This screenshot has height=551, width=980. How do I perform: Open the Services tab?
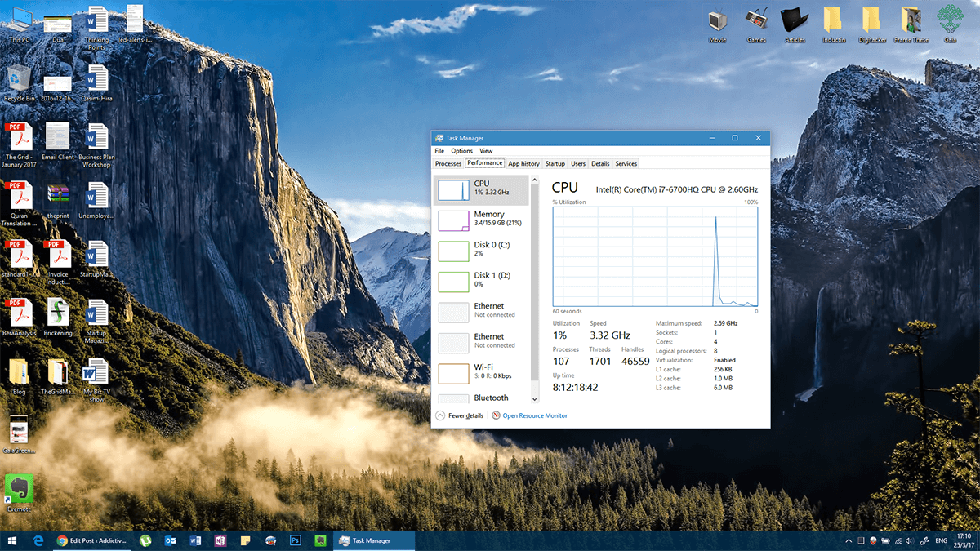click(626, 164)
